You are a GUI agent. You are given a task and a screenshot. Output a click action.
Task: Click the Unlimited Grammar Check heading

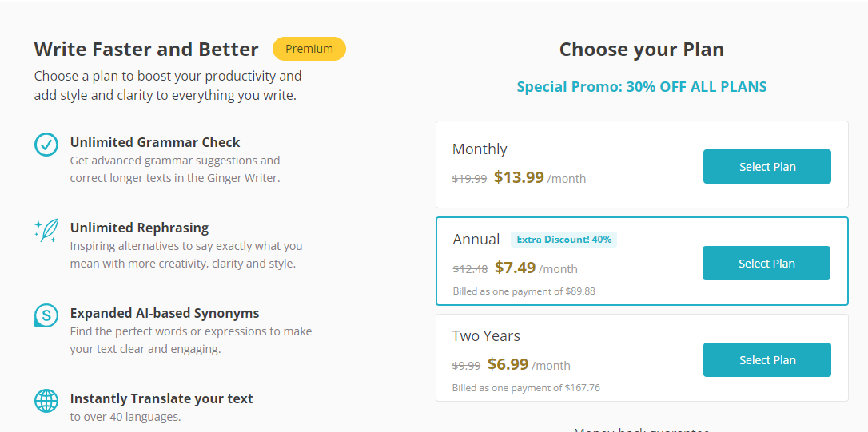coord(155,142)
